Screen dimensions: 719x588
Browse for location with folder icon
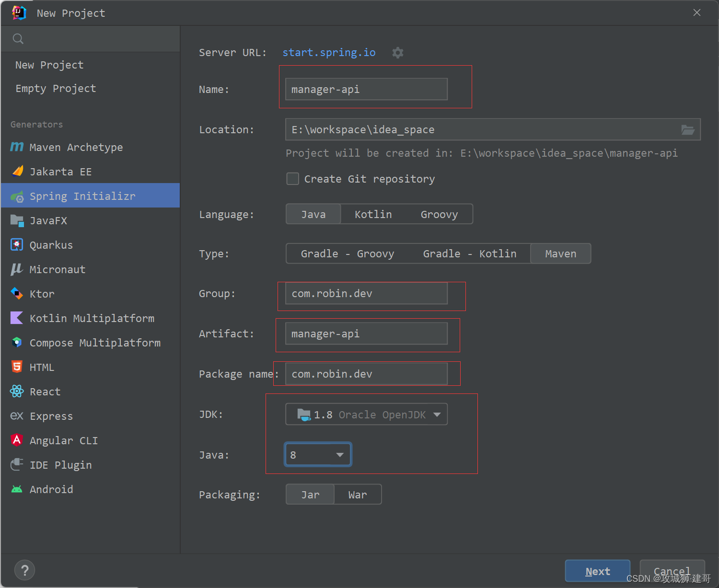[688, 130]
